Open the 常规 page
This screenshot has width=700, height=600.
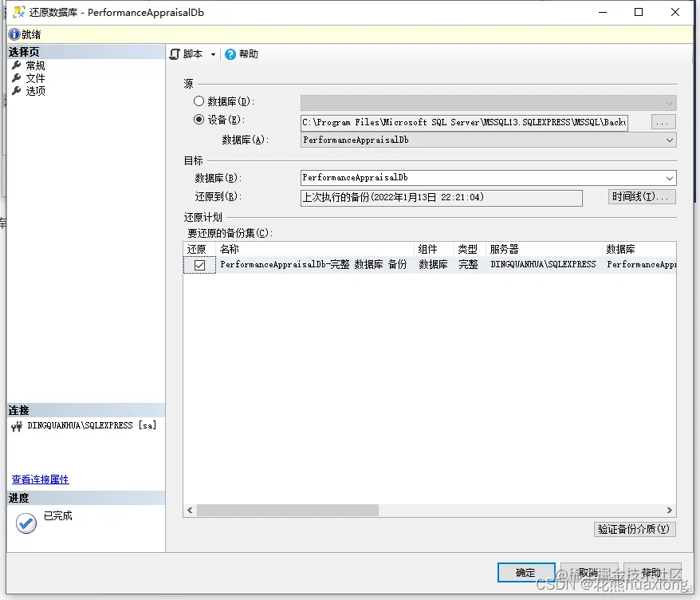click(35, 65)
